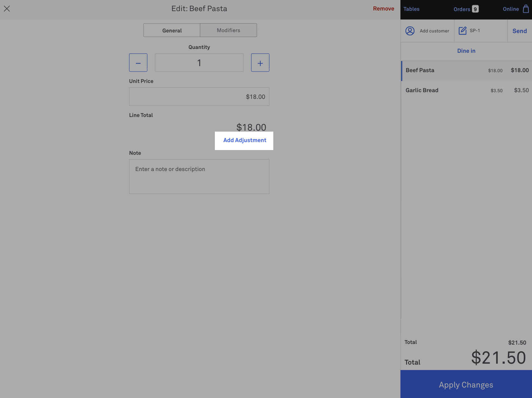Click the Quantity input field
532x398 pixels.
pos(199,63)
